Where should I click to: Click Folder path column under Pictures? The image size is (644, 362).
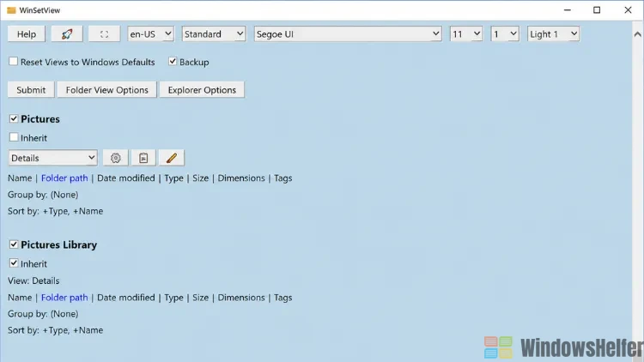[x=64, y=178]
